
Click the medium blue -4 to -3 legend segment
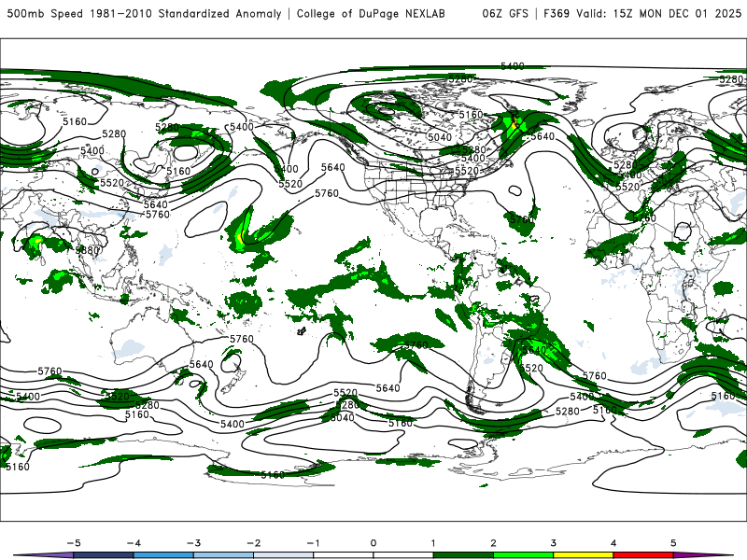click(163, 555)
